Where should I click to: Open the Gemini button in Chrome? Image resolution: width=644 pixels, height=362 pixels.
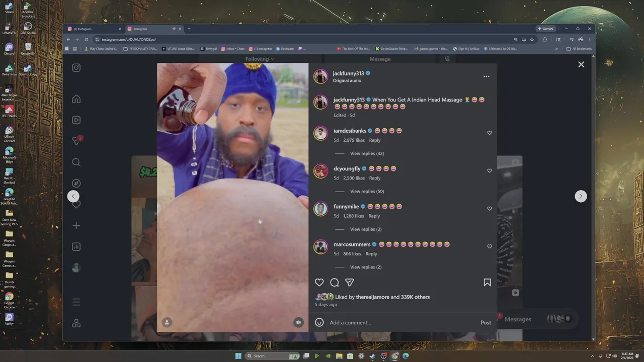[x=546, y=29]
